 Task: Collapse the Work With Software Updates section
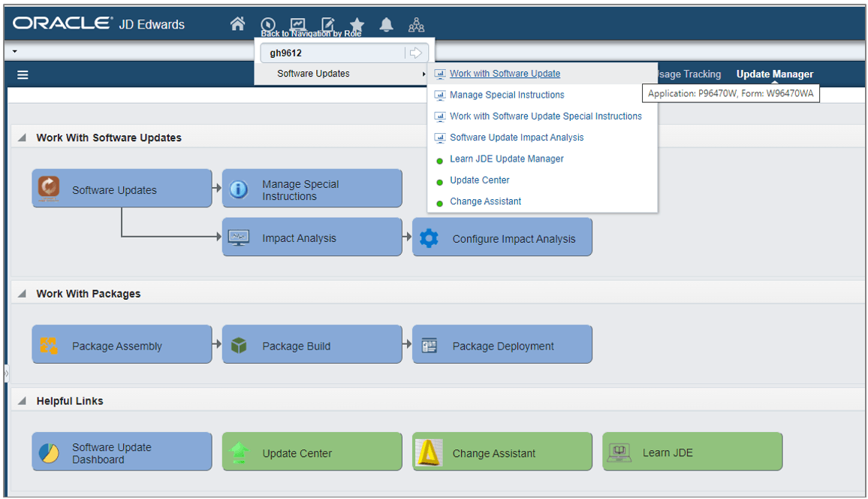[x=22, y=138]
